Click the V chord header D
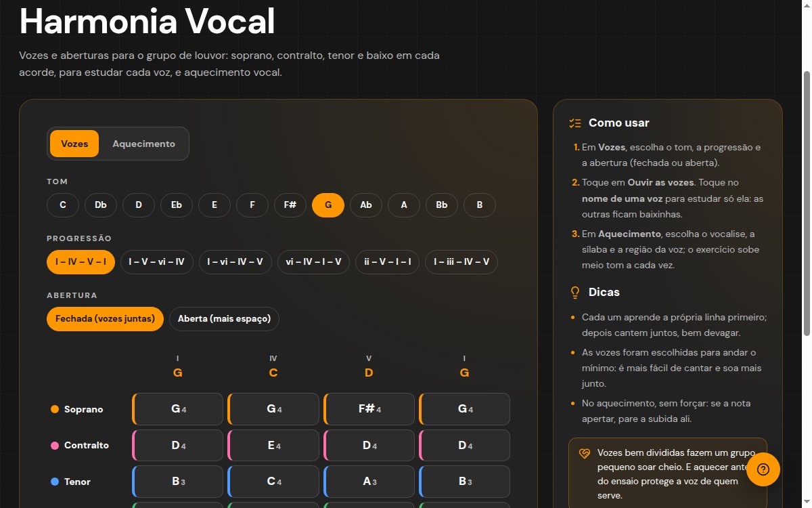The width and height of the screenshot is (812, 508). [x=369, y=373]
